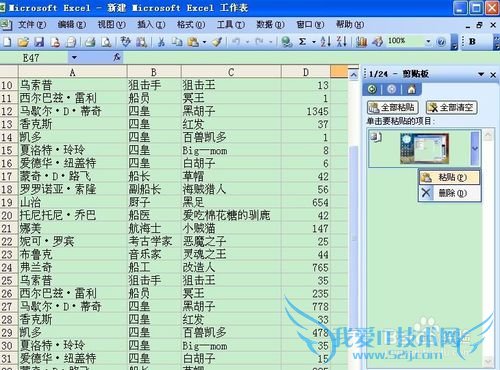Sort descending with the Z-A icon
This screenshot has height=370, width=500.
[x=342, y=42]
